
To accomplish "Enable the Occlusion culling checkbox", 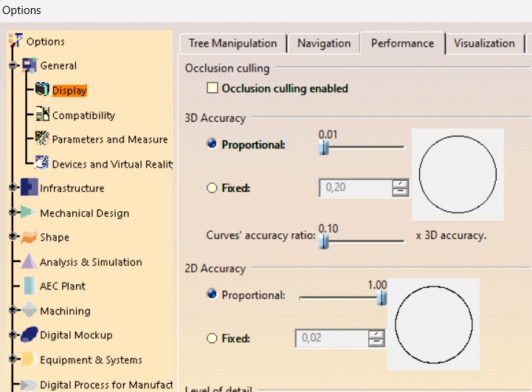I will [213, 88].
